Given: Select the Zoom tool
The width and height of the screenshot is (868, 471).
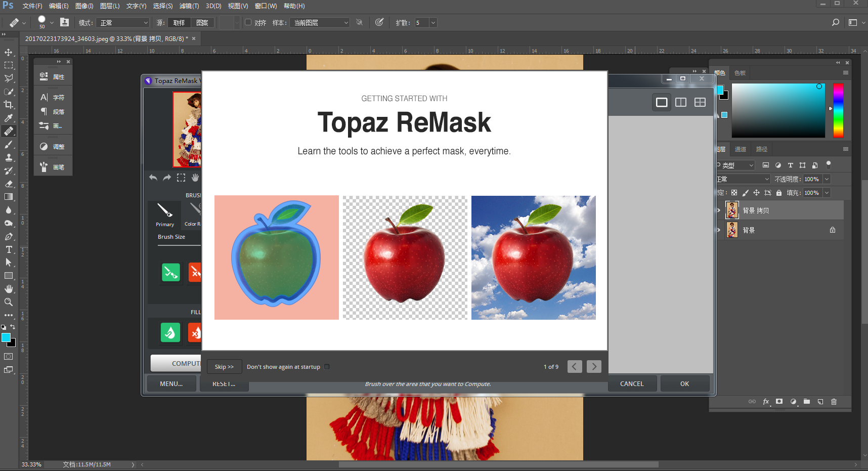Looking at the screenshot, I should [x=9, y=302].
